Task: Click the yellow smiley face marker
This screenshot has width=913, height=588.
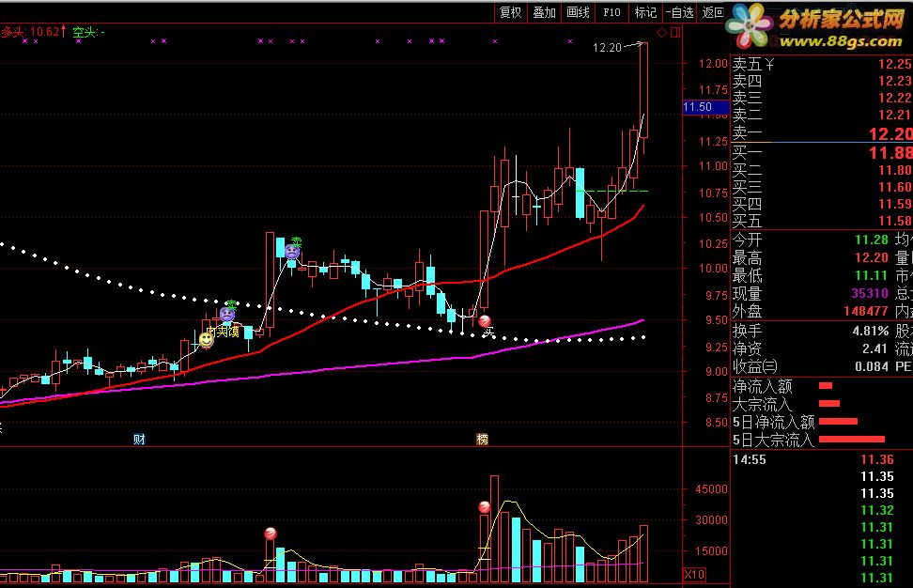Action: (x=206, y=339)
